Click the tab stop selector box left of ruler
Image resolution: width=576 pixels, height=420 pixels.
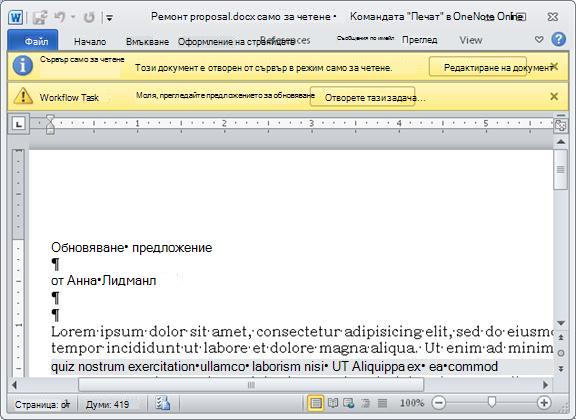pyautogui.click(x=18, y=124)
